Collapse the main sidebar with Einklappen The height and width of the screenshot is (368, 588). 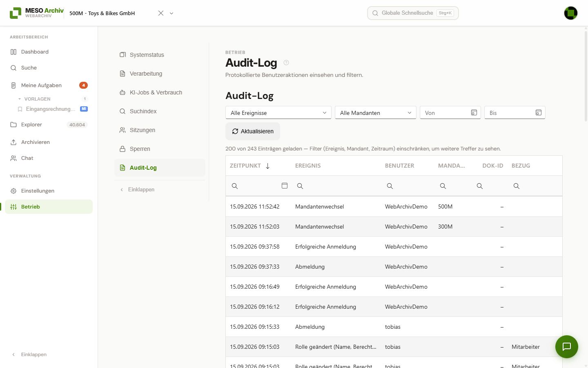coord(29,355)
